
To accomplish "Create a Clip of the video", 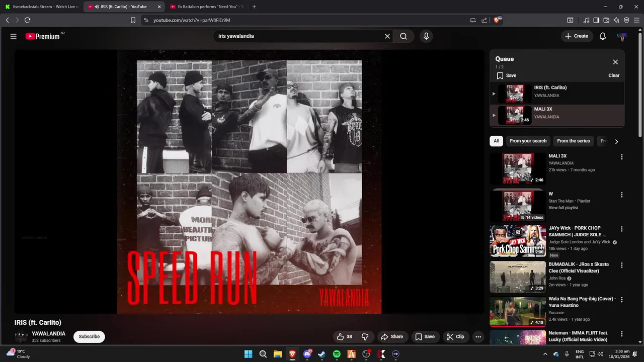I will pos(455,337).
